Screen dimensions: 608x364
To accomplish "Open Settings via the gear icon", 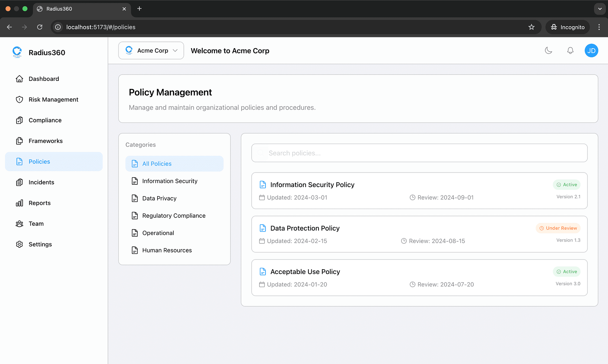I will 20,244.
